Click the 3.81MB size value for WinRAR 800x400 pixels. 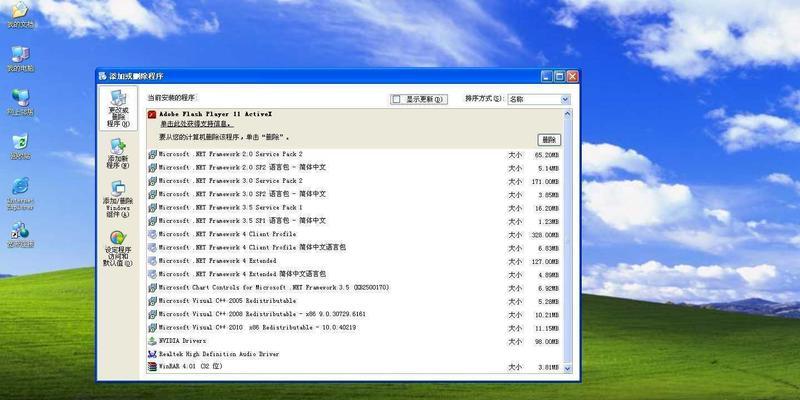548,367
